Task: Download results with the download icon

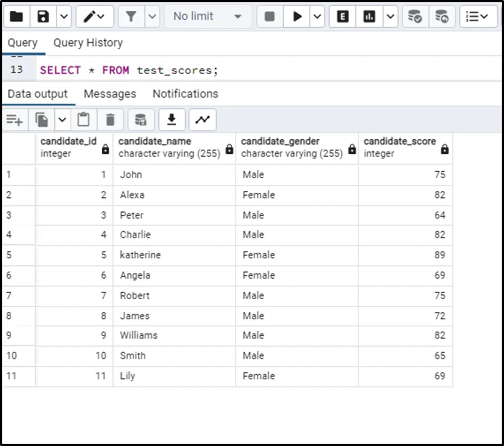Action: tap(172, 119)
